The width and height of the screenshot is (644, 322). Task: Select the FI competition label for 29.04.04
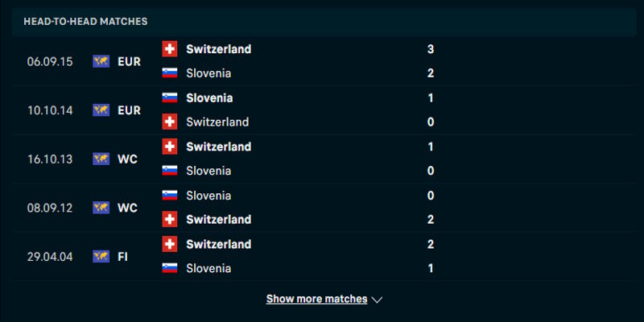coord(123,256)
